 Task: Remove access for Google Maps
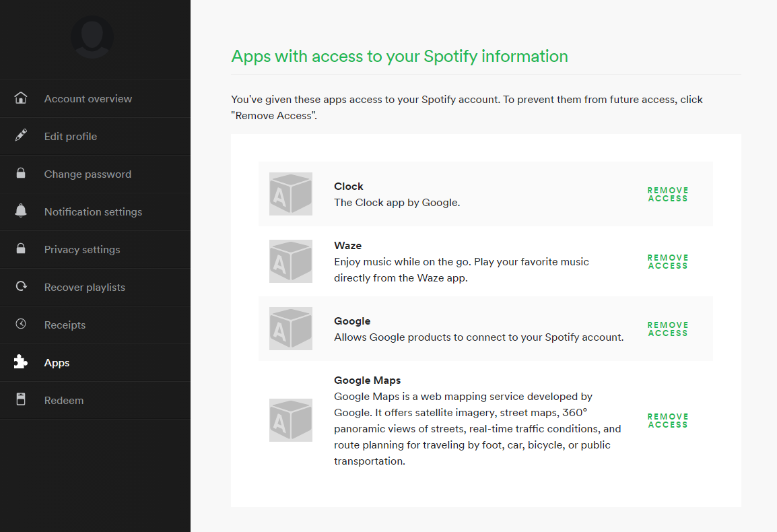(x=668, y=420)
